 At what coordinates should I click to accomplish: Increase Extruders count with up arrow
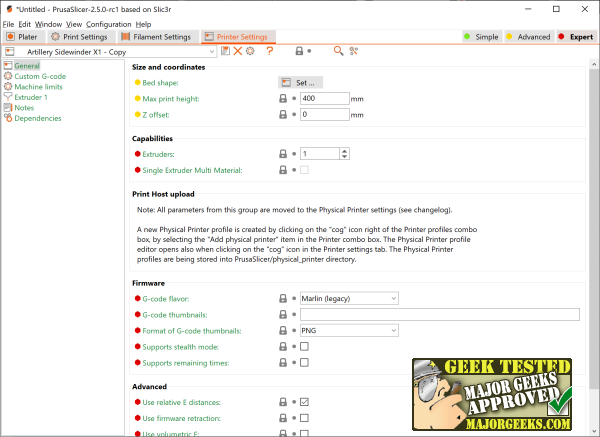[x=344, y=151]
